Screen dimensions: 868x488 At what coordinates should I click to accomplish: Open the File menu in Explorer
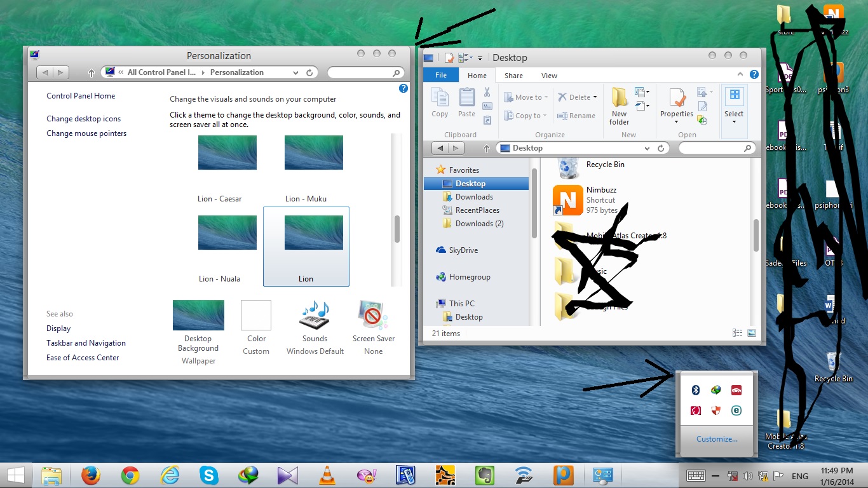coord(440,76)
